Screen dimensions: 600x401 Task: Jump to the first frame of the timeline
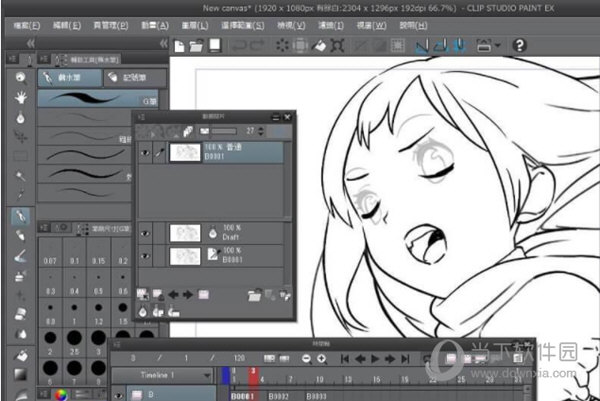click(345, 359)
